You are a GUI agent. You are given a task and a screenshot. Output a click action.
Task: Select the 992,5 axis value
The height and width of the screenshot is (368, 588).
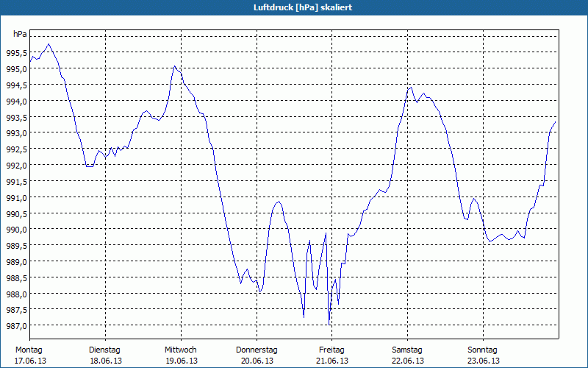[x=16, y=149]
